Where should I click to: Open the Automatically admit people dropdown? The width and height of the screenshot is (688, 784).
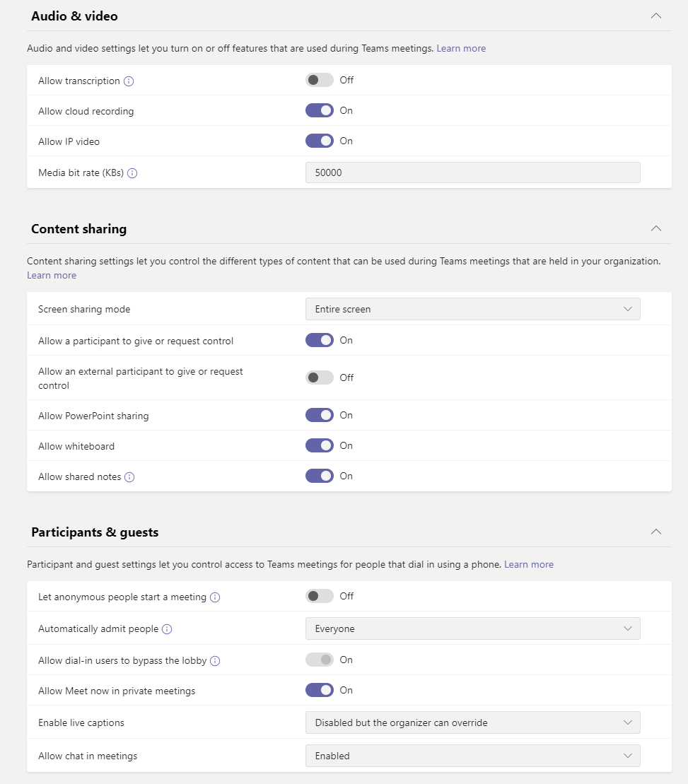[x=472, y=628]
